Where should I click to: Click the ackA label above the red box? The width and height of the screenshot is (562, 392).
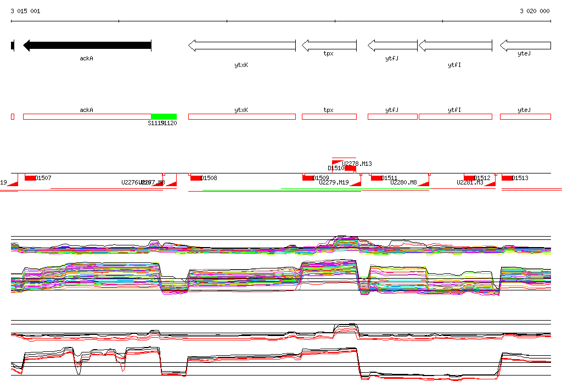[86, 110]
